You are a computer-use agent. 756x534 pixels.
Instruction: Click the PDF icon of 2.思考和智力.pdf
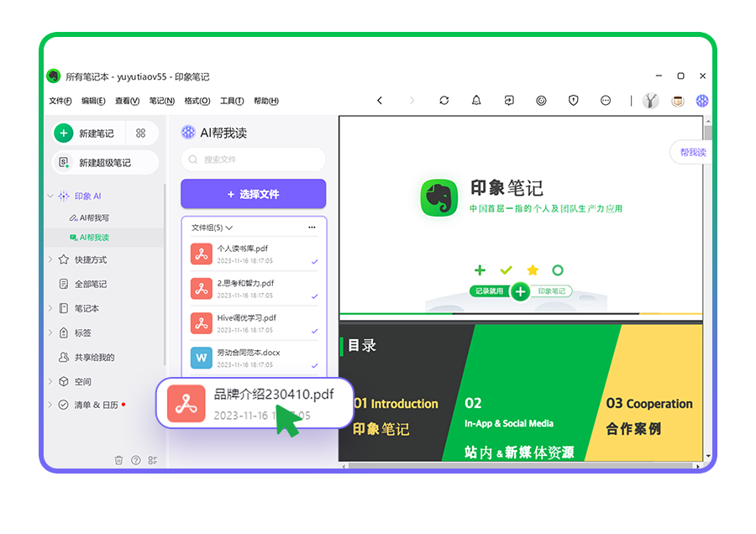point(201,288)
